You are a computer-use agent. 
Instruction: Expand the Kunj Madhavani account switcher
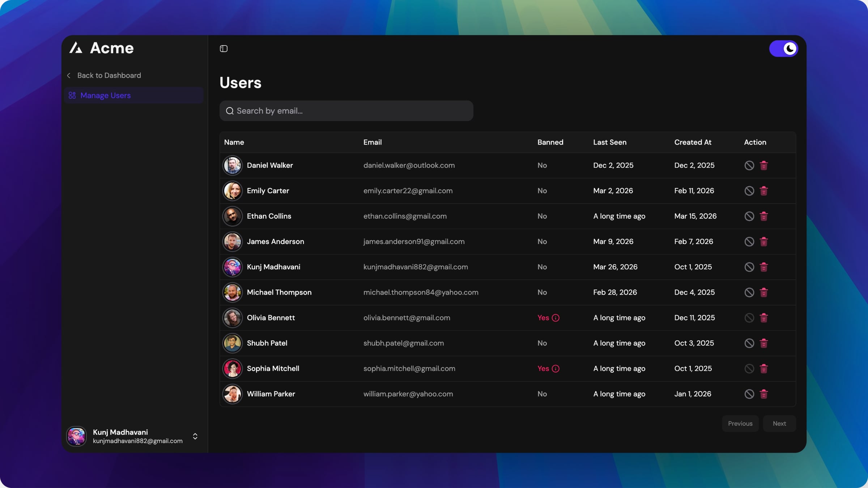point(195,436)
